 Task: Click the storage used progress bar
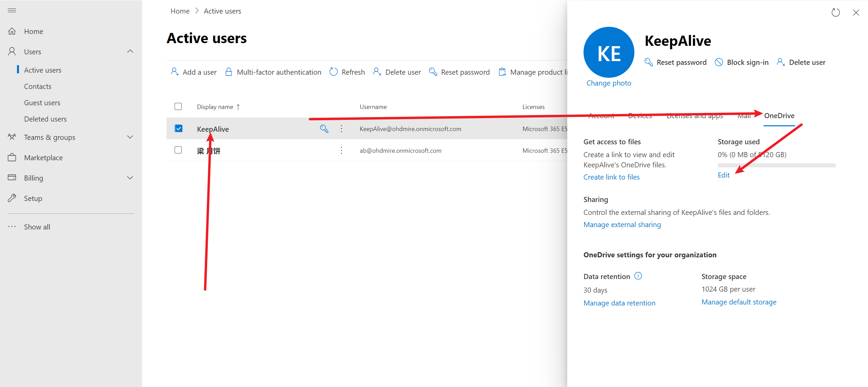pos(776,165)
